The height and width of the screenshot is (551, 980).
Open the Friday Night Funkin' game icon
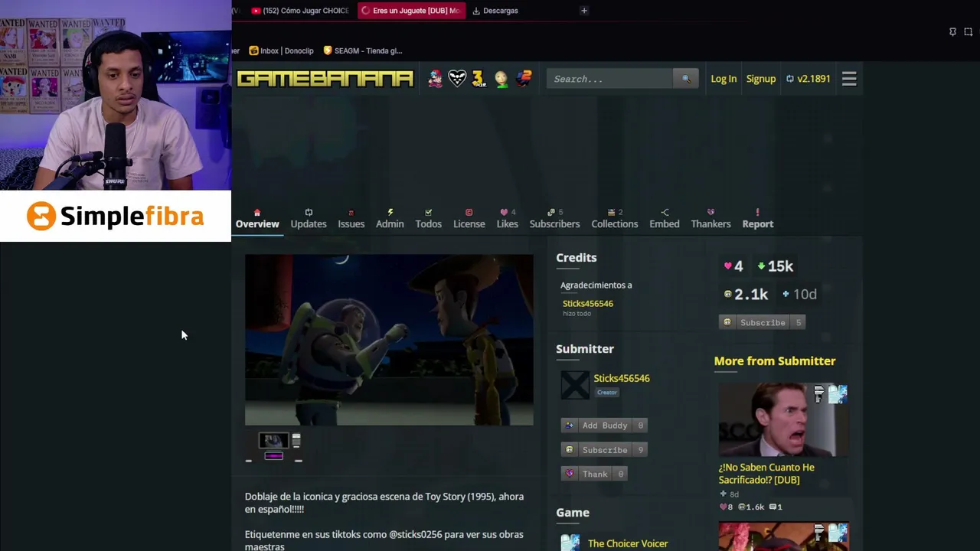435,79
